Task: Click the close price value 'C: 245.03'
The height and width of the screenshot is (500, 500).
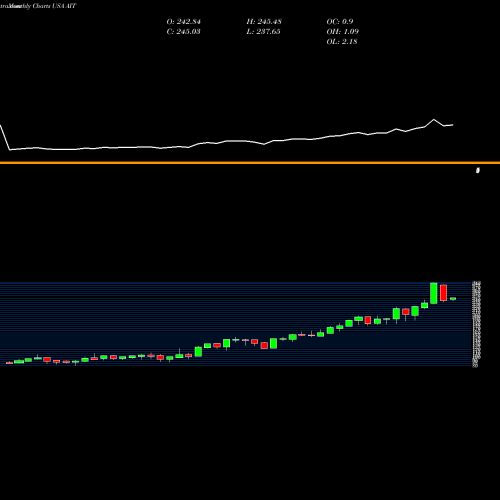Action: point(184,32)
